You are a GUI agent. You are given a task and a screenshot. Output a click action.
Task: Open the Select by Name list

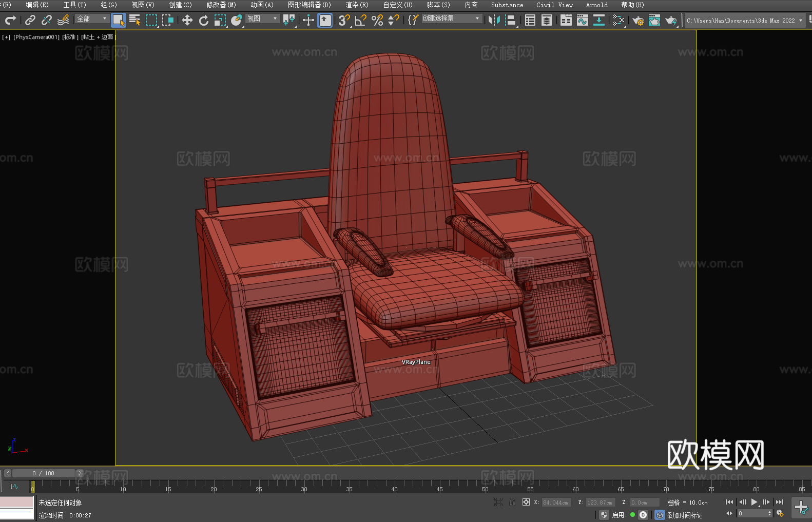point(135,20)
